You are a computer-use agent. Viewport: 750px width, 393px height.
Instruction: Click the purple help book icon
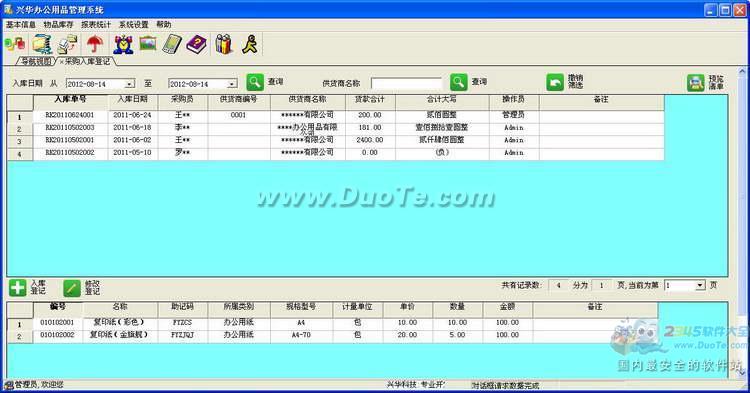(197, 44)
